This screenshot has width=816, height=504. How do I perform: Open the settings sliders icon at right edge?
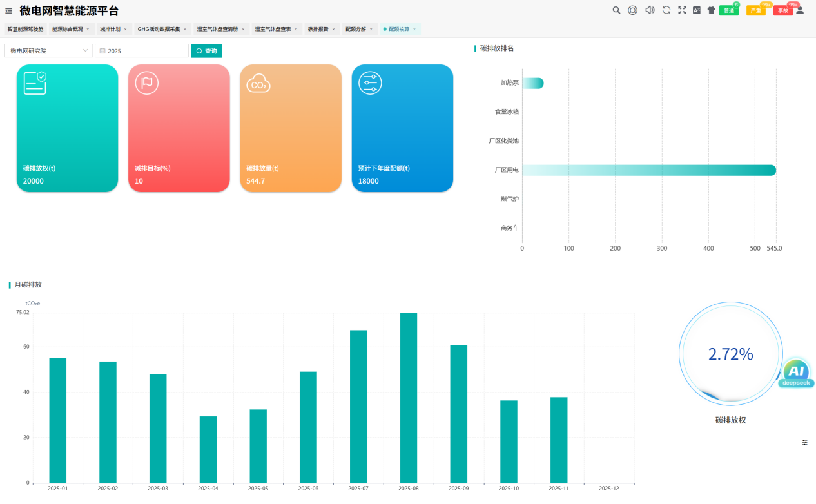(804, 443)
